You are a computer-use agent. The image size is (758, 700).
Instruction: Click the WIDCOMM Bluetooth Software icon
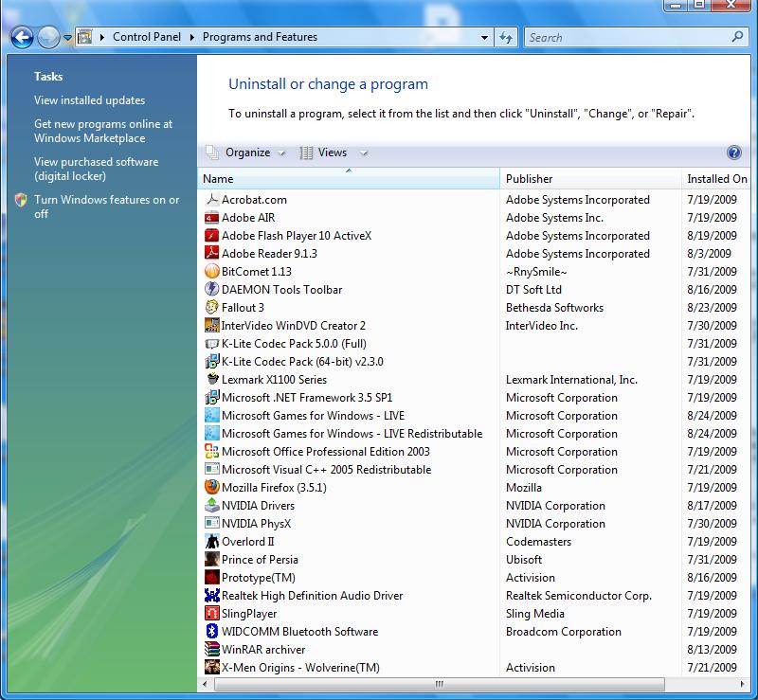click(x=210, y=632)
